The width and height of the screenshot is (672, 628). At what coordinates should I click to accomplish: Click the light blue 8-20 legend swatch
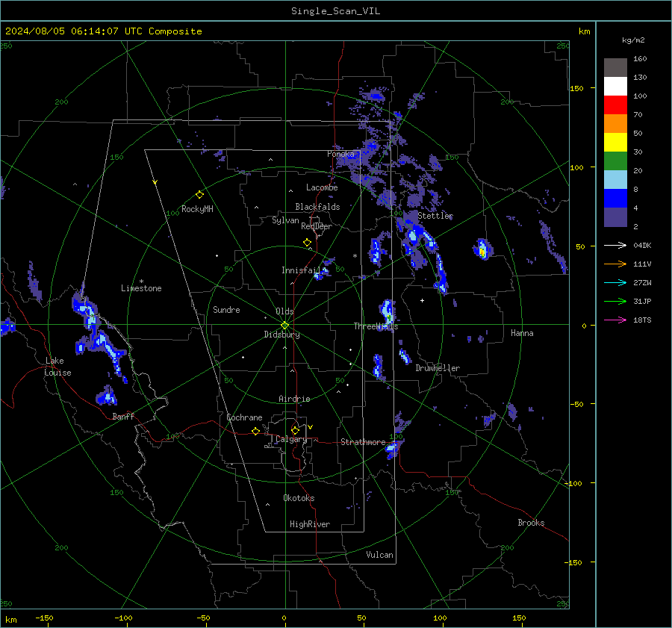pos(615,180)
